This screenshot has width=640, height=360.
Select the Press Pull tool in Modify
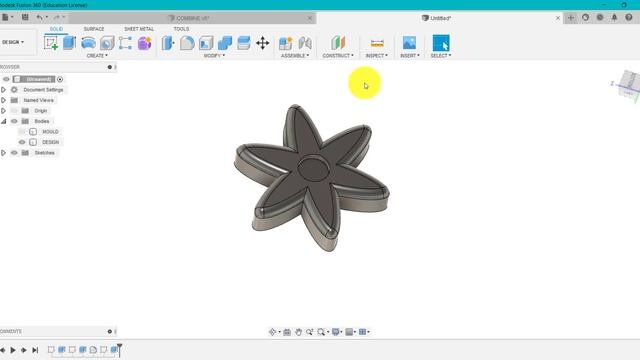[x=168, y=43]
